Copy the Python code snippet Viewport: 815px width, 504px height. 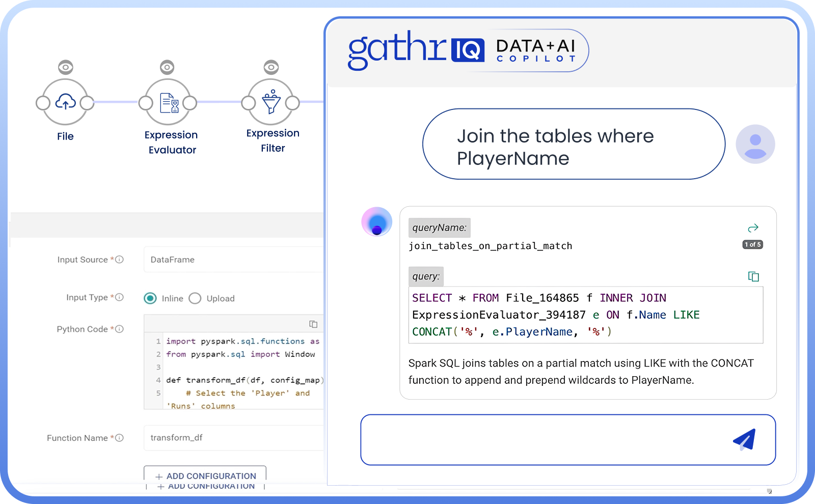[x=313, y=324]
